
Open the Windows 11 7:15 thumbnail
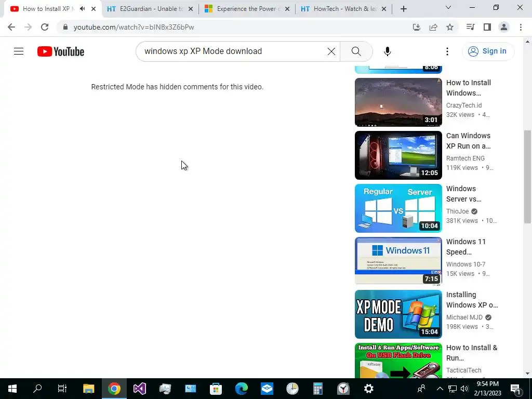tap(398, 261)
